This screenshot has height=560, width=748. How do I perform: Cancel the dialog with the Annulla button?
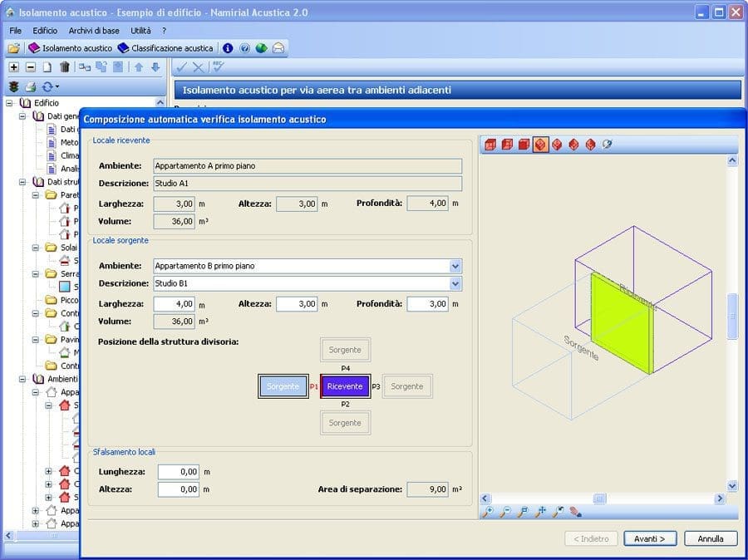(x=711, y=538)
